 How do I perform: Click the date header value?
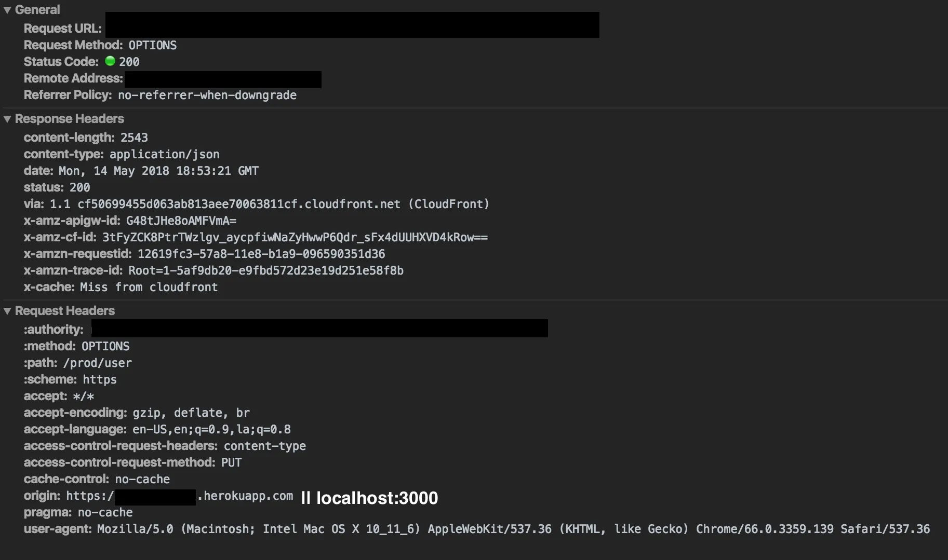[158, 171]
